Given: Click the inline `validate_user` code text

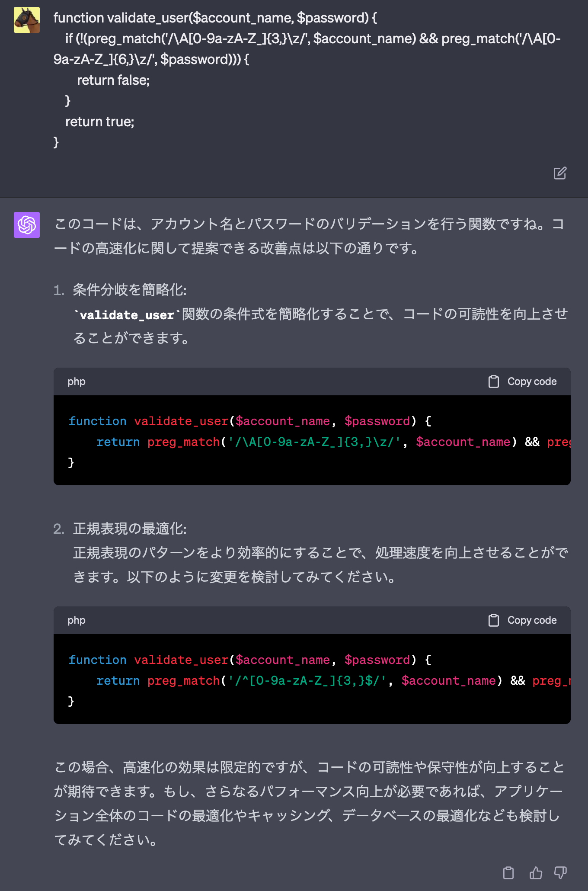Looking at the screenshot, I should coord(127,315).
